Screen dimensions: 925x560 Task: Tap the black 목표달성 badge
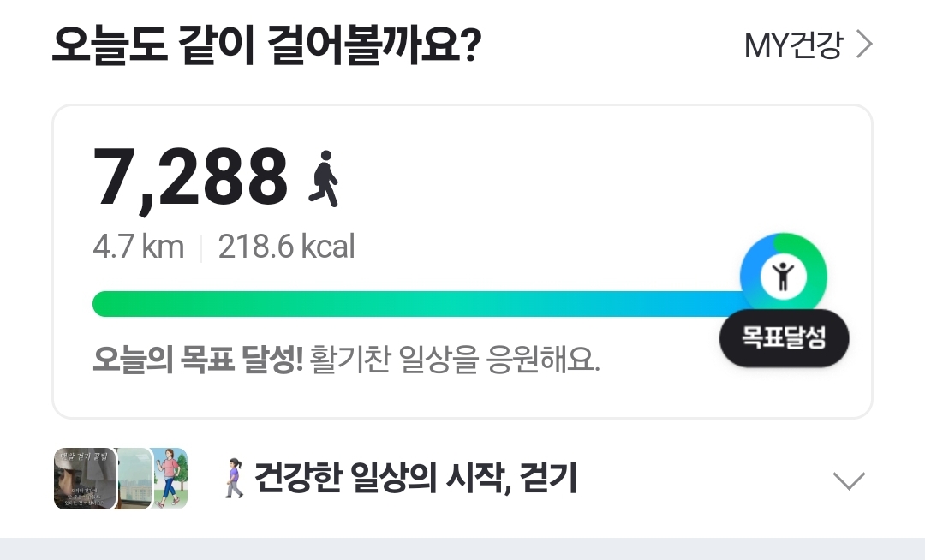[x=784, y=338]
